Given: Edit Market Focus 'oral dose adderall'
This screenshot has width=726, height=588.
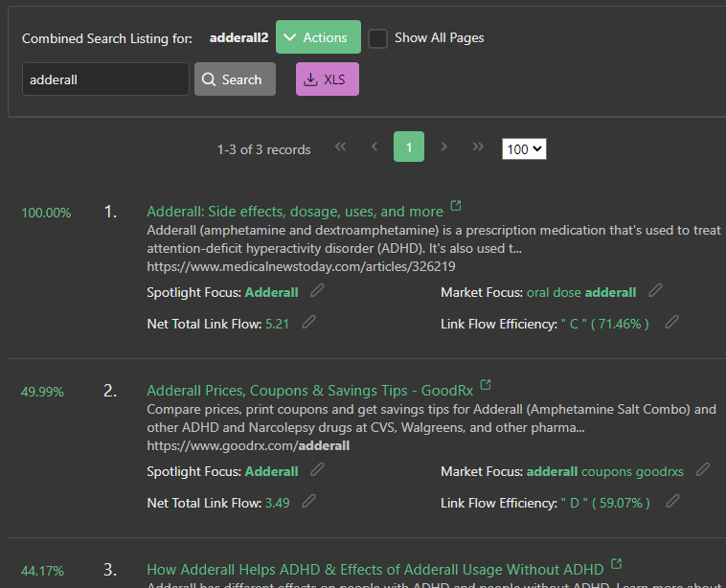Looking at the screenshot, I should click(655, 291).
